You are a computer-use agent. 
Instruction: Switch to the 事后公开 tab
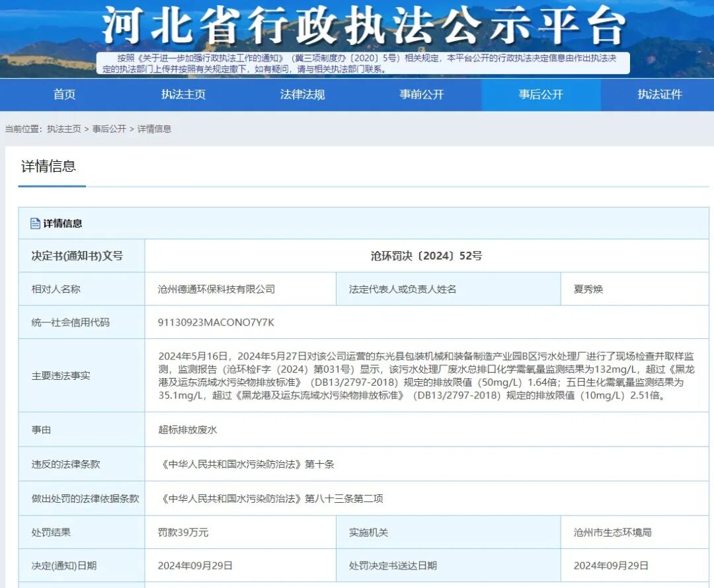point(541,94)
